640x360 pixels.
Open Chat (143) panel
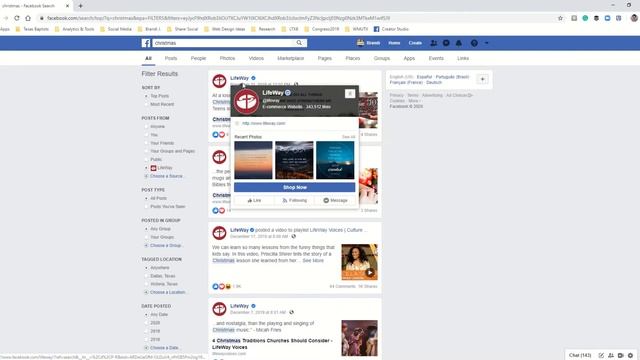pos(580,356)
